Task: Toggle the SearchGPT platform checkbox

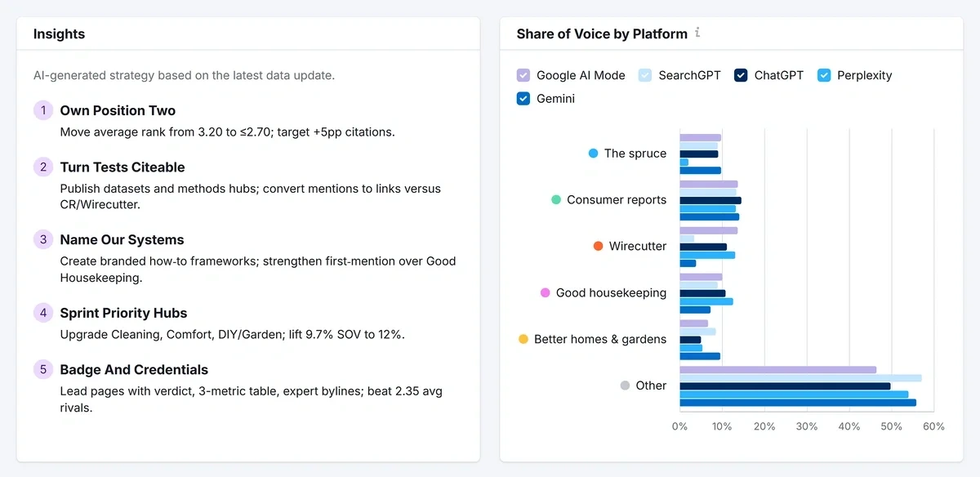Action: tap(645, 75)
